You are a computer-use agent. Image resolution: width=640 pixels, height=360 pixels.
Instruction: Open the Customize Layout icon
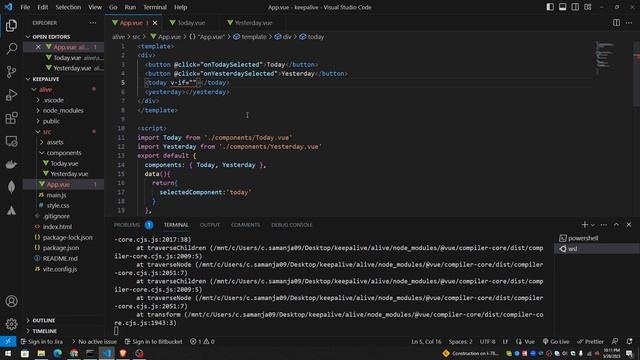point(588,7)
